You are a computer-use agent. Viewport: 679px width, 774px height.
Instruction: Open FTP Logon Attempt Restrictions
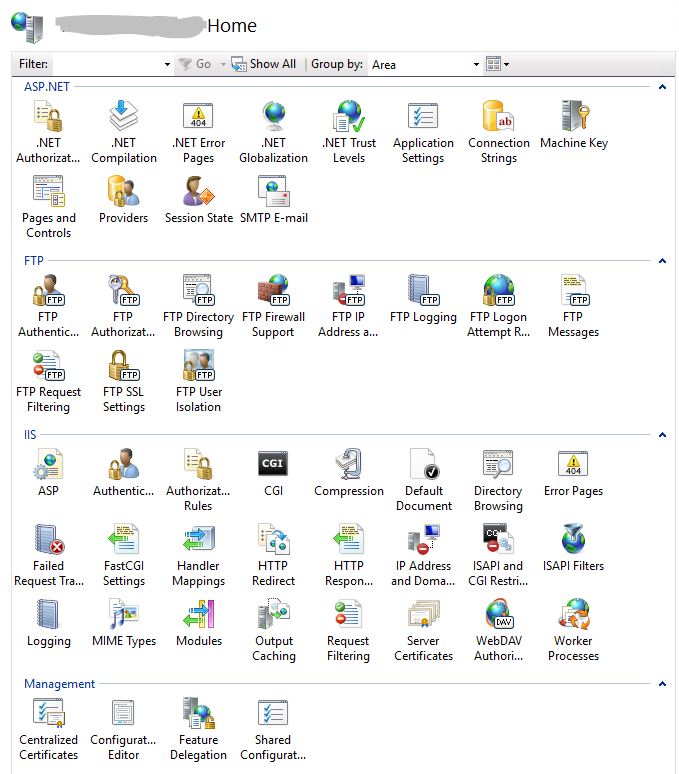tap(498, 306)
